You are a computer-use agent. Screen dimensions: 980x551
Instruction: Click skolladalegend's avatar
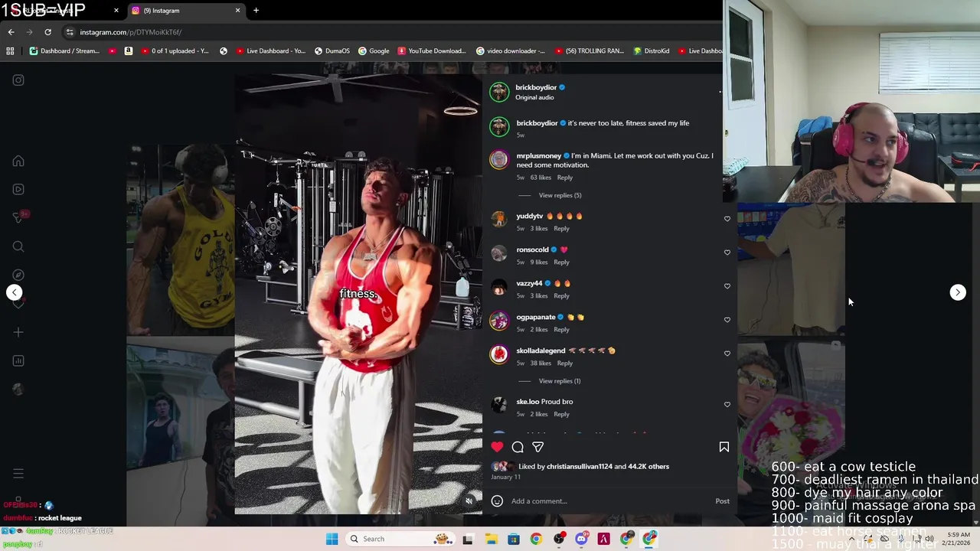[x=499, y=354]
